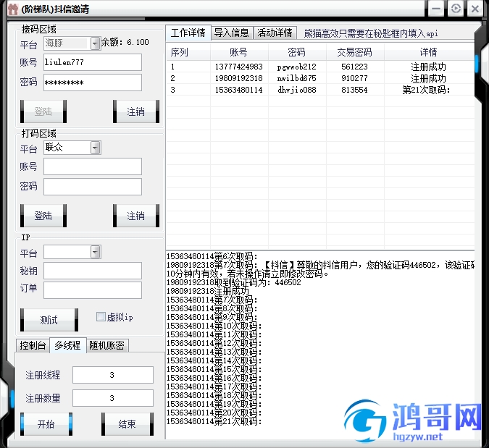Click the 详情 column header
The height and width of the screenshot is (448, 489).
[430, 52]
